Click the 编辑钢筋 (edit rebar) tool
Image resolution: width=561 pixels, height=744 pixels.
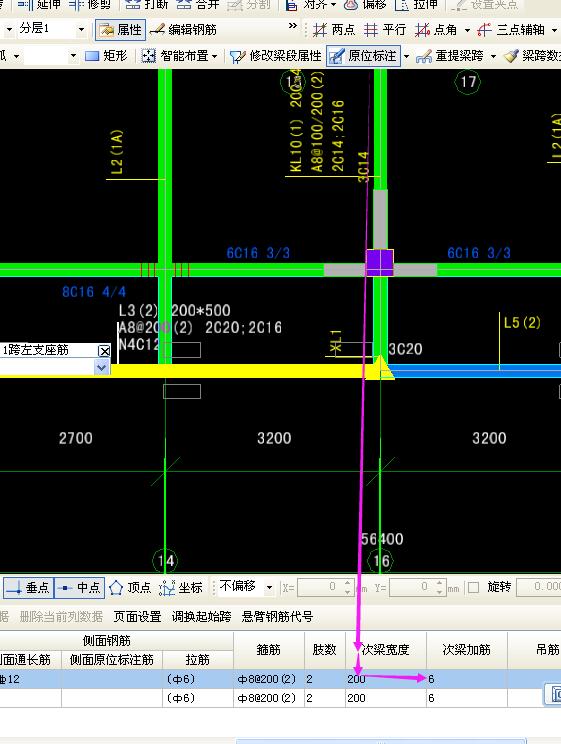coord(183,30)
